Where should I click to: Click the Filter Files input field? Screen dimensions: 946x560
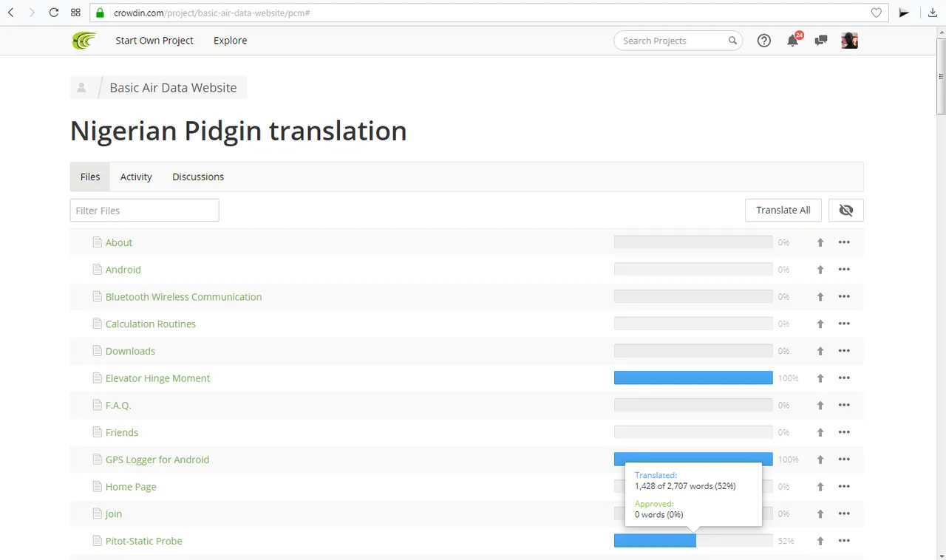click(x=145, y=211)
